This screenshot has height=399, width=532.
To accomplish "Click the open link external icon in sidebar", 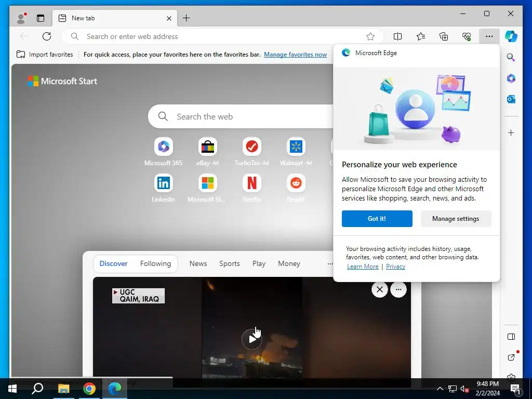I will pyautogui.click(x=511, y=357).
